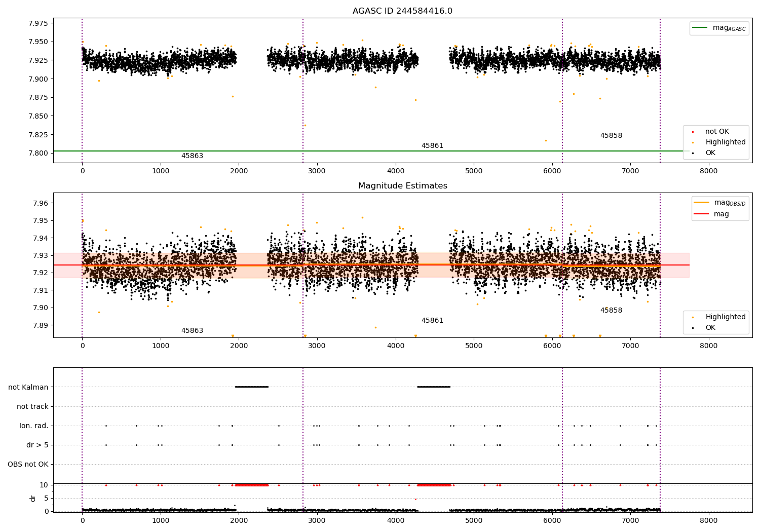Click x-axis tick 1000 in the bottom plot
The height and width of the screenshot is (532, 760).
click(161, 521)
